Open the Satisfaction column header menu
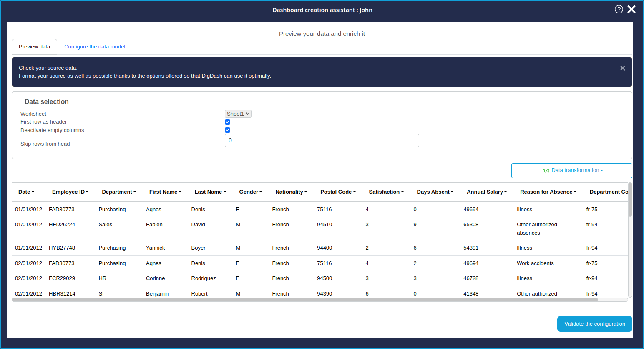This screenshot has width=644, height=349. tap(386, 192)
